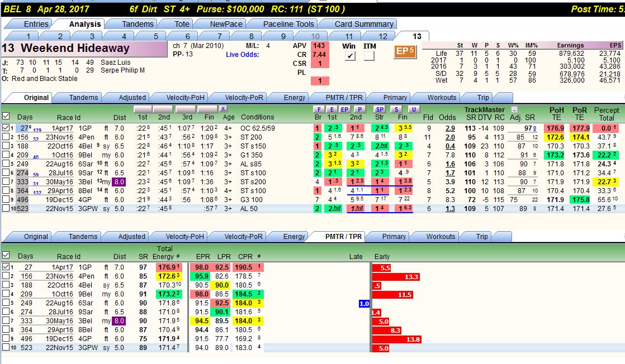Open the Paceline Tools tab
625x364 pixels.
288,24
